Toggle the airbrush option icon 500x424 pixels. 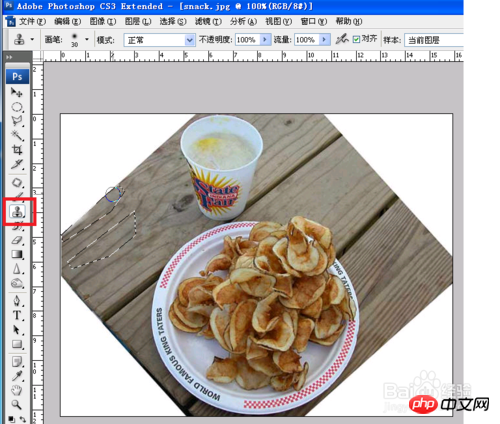pos(342,39)
